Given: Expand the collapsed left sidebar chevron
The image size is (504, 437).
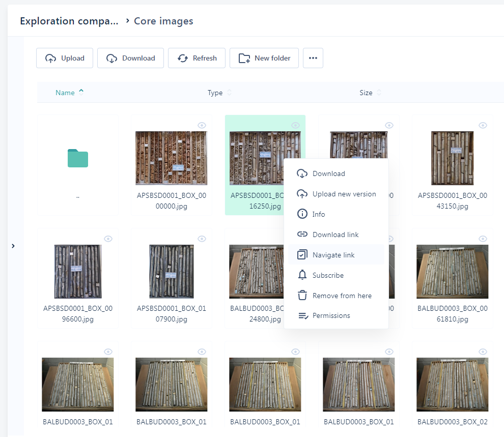Looking at the screenshot, I should (13, 246).
